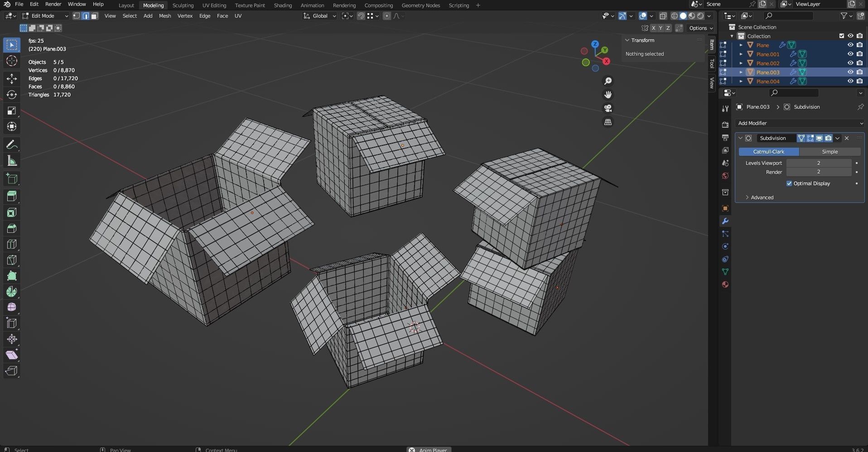
Task: Choose the Measure tool
Action: tap(12, 161)
